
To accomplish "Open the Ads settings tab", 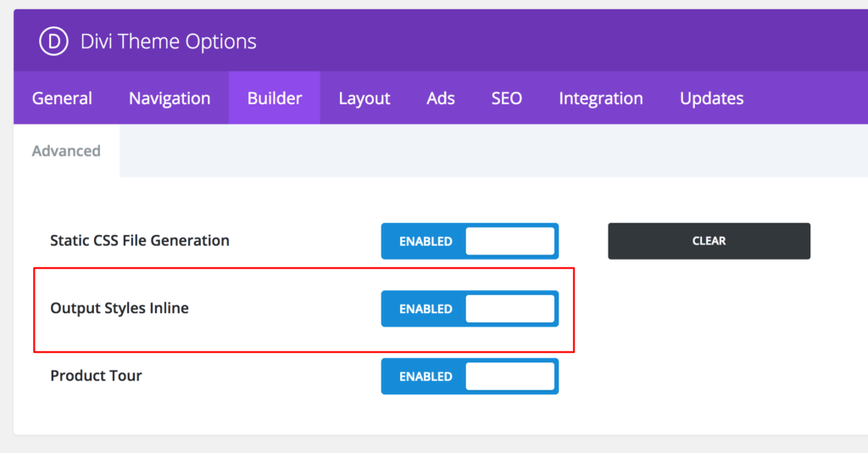I will pos(441,98).
